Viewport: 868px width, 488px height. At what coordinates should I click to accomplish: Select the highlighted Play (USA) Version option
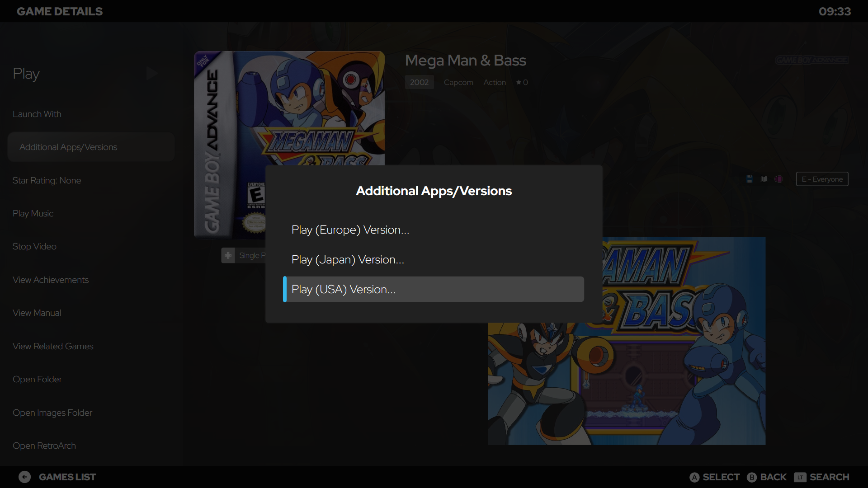tap(434, 289)
